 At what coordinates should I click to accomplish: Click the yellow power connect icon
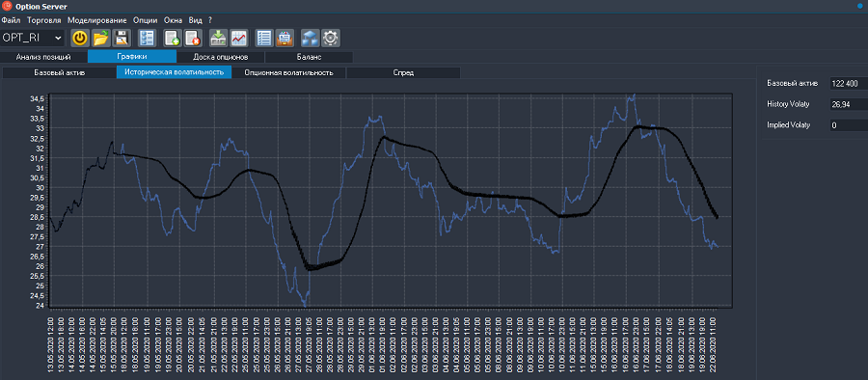[81, 39]
